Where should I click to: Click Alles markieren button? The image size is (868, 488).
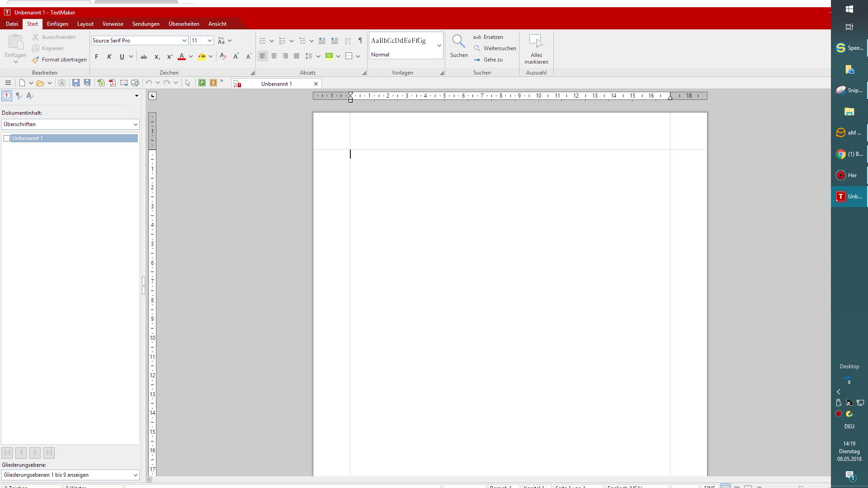pos(535,49)
